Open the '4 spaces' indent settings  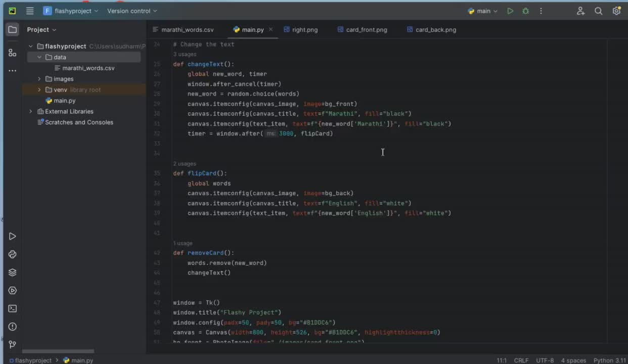point(573,360)
